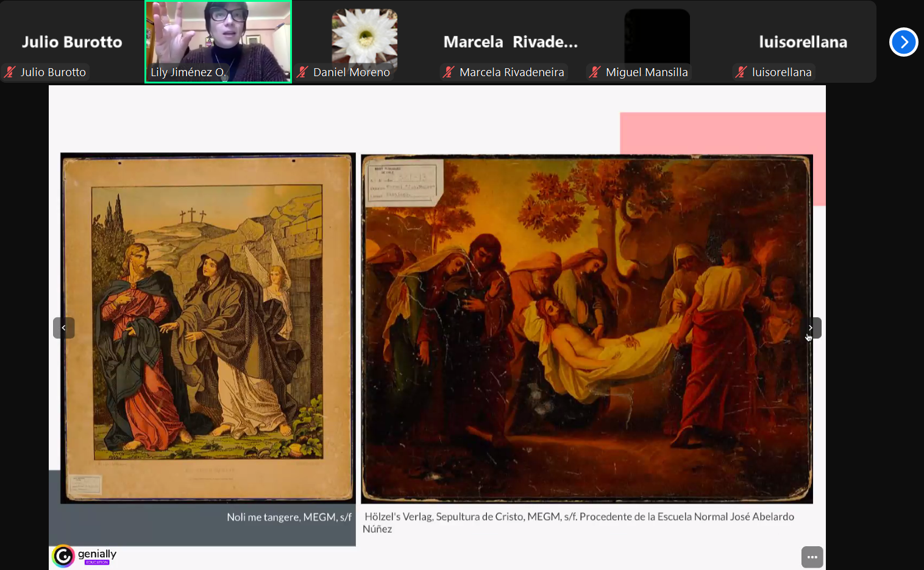The image size is (924, 570).
Task: Go to the previous Genially slide
Action: (64, 328)
